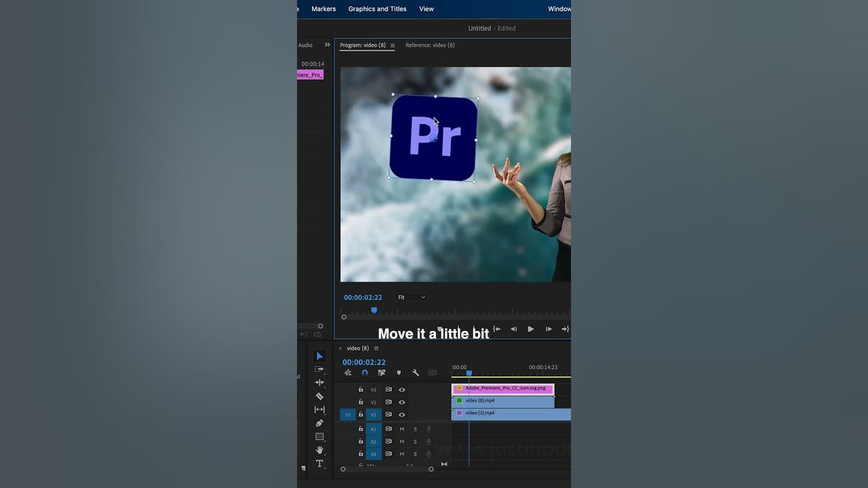Viewport: 868px width, 488px height.
Task: Step forward one frame
Action: 549,329
